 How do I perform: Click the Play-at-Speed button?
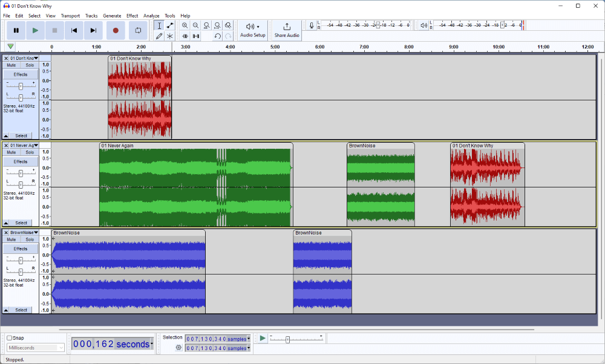click(263, 338)
